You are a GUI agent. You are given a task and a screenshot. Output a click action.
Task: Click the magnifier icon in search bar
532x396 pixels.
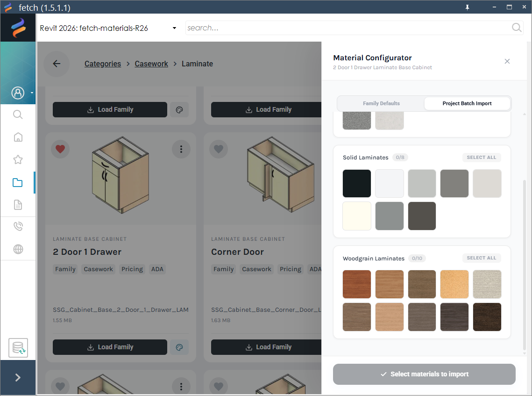517,28
